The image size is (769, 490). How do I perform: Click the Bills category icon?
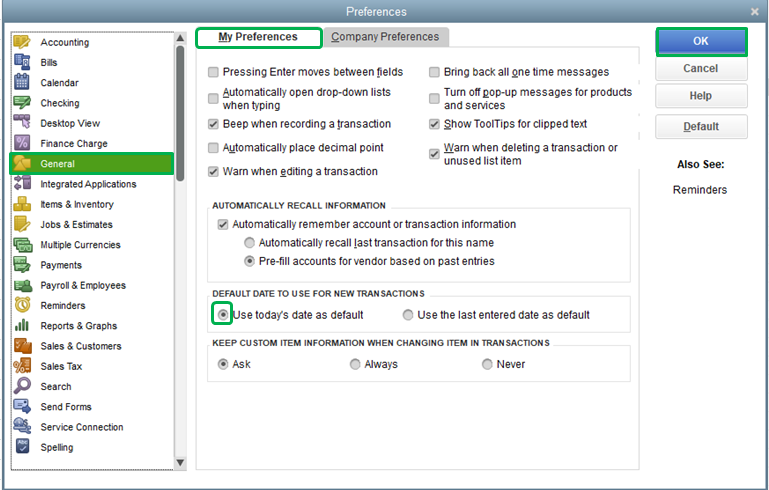coord(22,62)
